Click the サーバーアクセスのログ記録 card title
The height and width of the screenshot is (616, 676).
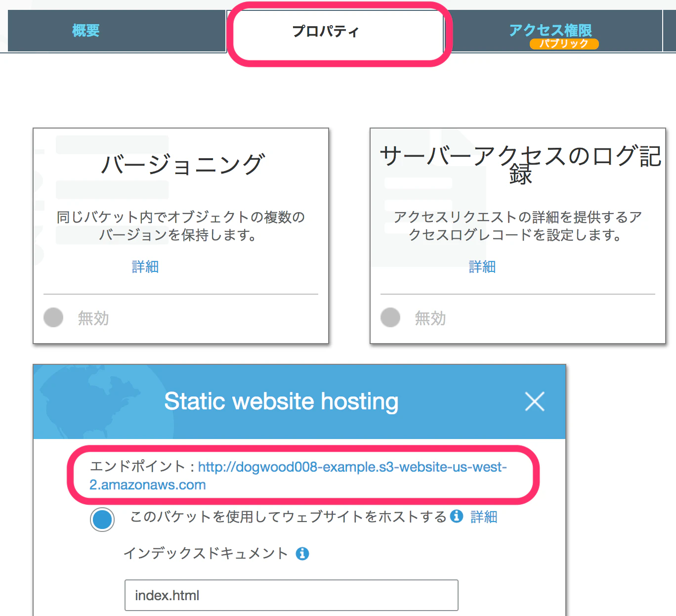click(x=520, y=165)
